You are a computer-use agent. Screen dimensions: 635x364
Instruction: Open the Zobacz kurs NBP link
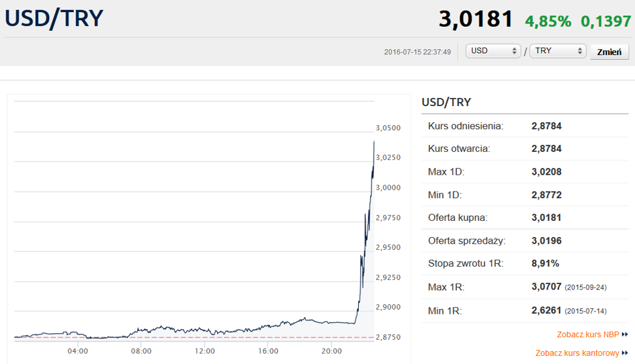[587, 334]
